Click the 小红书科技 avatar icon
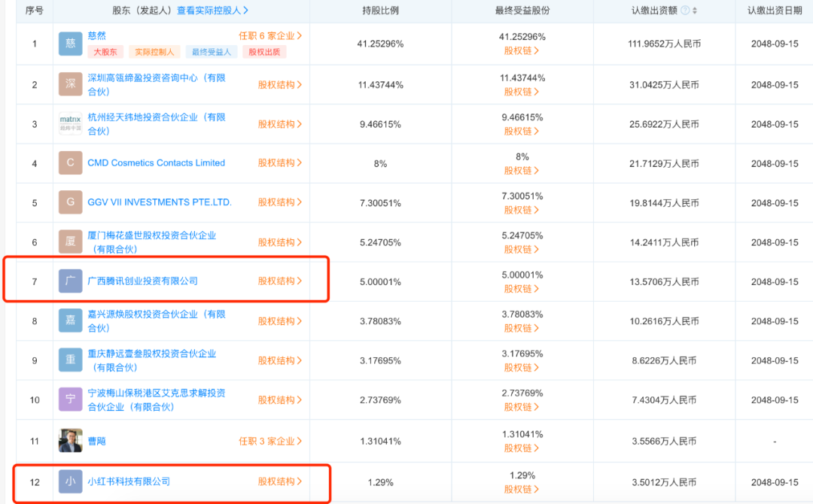 point(70,481)
